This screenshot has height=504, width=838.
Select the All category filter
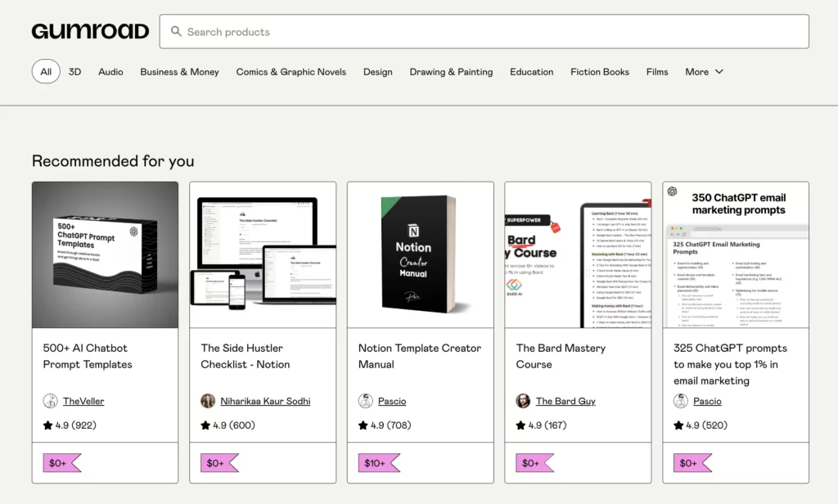click(45, 71)
